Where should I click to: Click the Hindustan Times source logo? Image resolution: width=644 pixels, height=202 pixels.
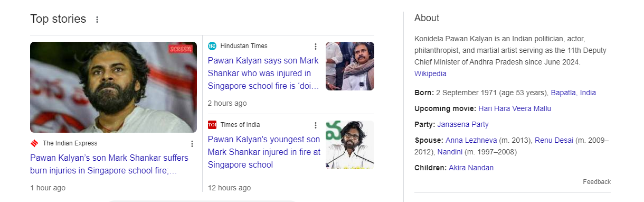pos(212,46)
